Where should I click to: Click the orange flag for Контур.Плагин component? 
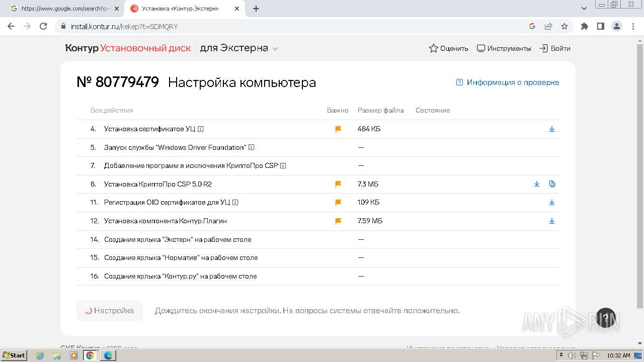pos(338,221)
